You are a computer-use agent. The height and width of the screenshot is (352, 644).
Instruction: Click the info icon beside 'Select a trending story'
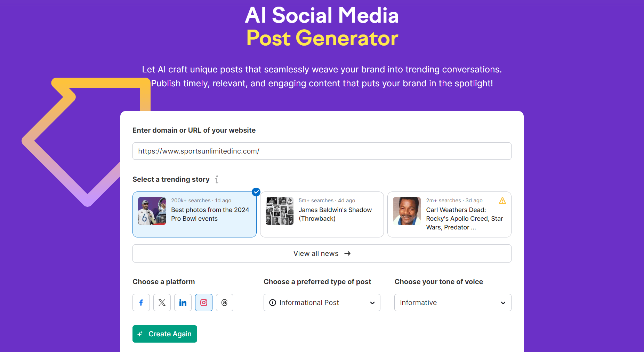click(217, 179)
